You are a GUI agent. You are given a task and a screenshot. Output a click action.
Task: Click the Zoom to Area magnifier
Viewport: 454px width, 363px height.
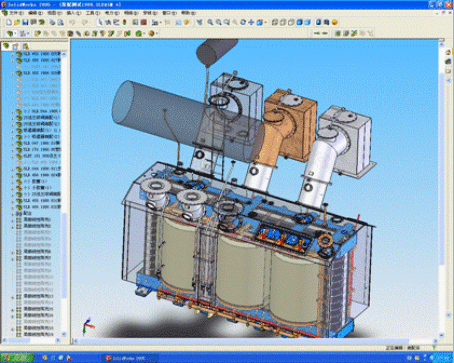coord(218,22)
